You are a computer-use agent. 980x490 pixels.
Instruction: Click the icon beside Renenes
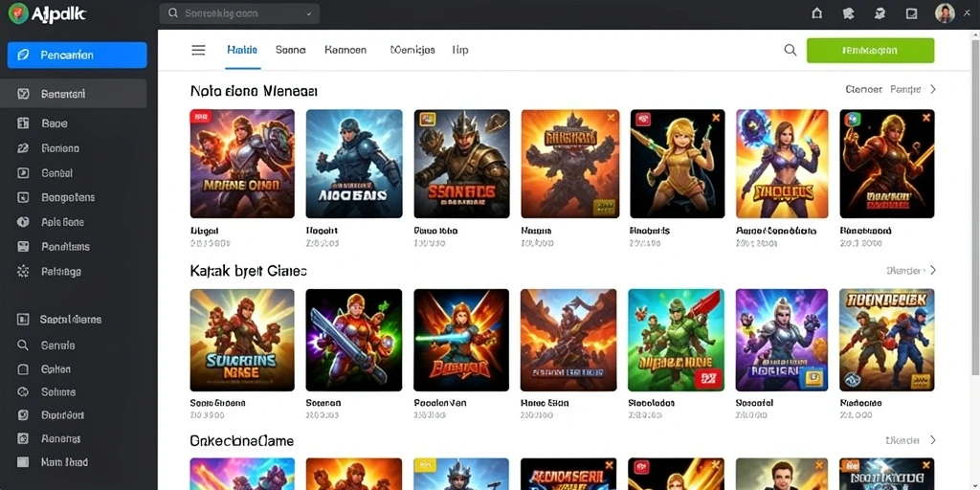tap(23, 438)
